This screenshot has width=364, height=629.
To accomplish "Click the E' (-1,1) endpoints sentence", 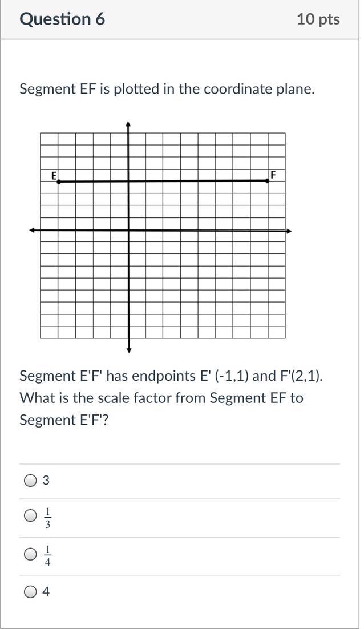I will 171,376.
